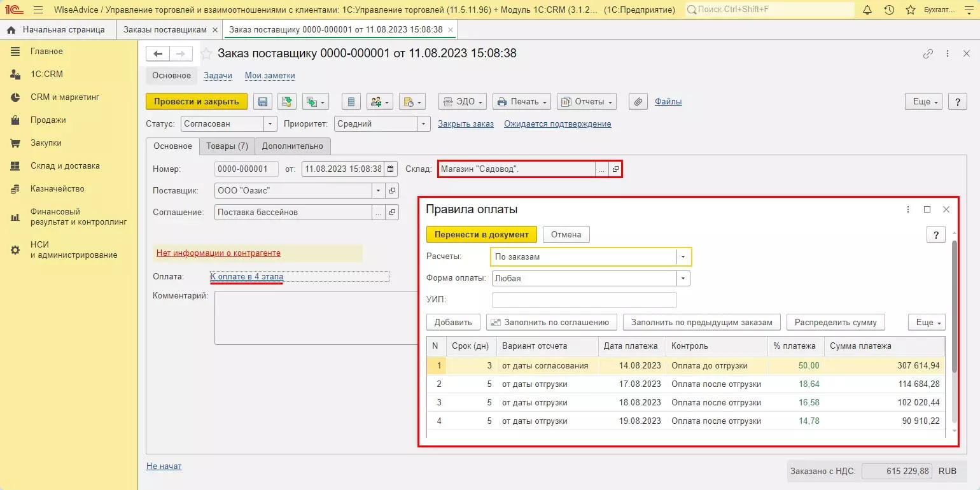Open Закупки section in sidebar
Image resolution: width=980 pixels, height=490 pixels.
(x=46, y=143)
